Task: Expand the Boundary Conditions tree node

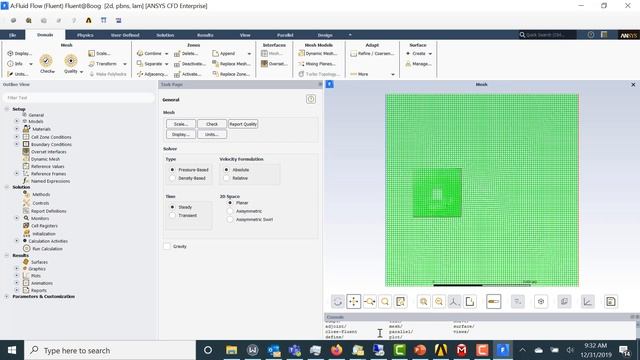Action: 17,144
